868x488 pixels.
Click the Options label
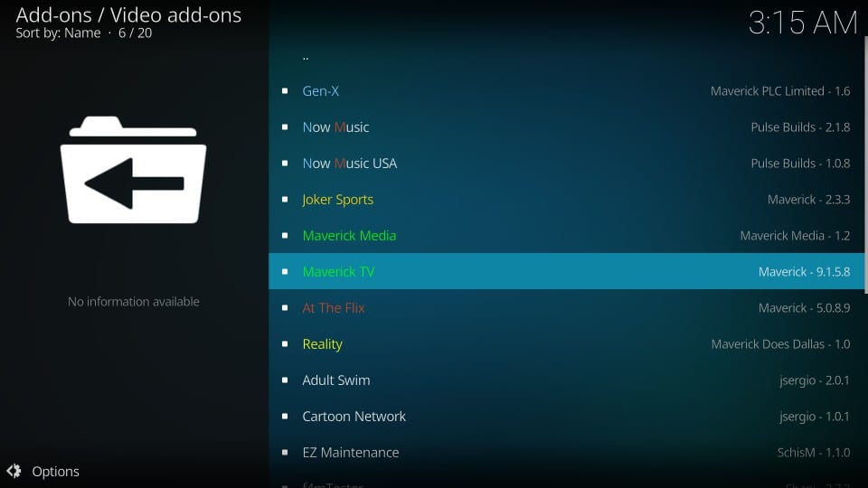[55, 472]
